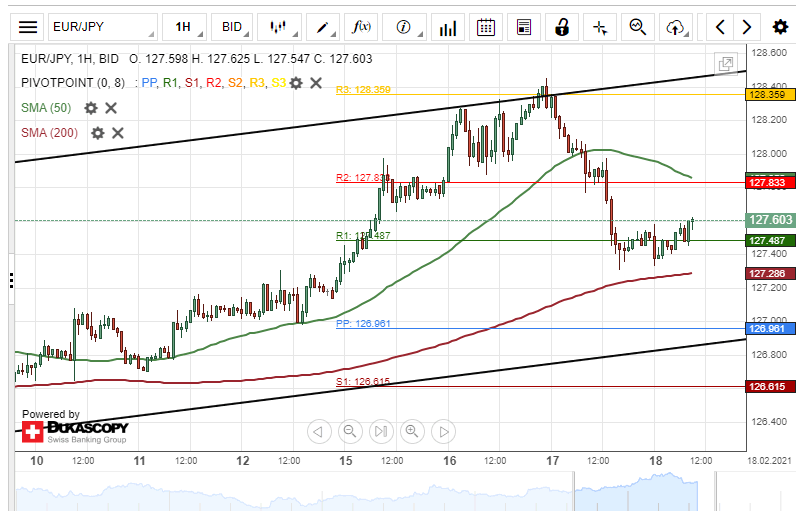This screenshot has width=812, height=514.
Task: Open candlestick chart type selector
Action: [280, 27]
